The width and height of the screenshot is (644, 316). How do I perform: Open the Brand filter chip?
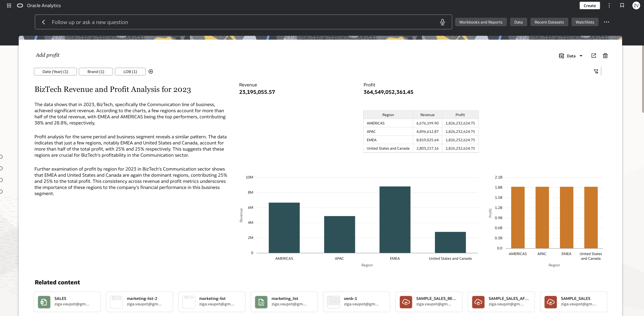pos(96,71)
